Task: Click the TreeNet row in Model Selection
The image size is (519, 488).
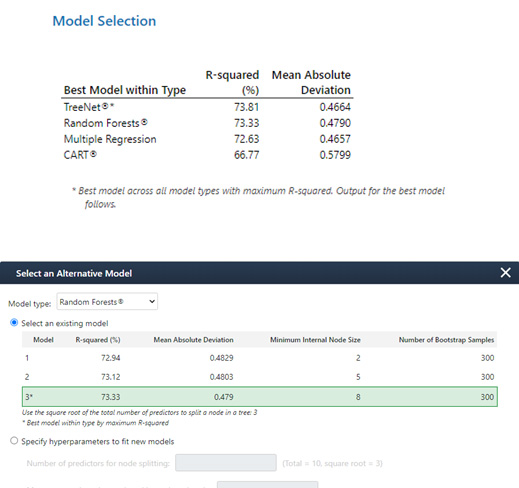Action: point(207,107)
